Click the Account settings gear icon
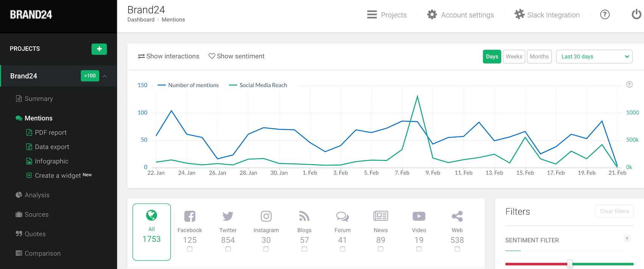Screen dimensions: 644x269 point(432,15)
